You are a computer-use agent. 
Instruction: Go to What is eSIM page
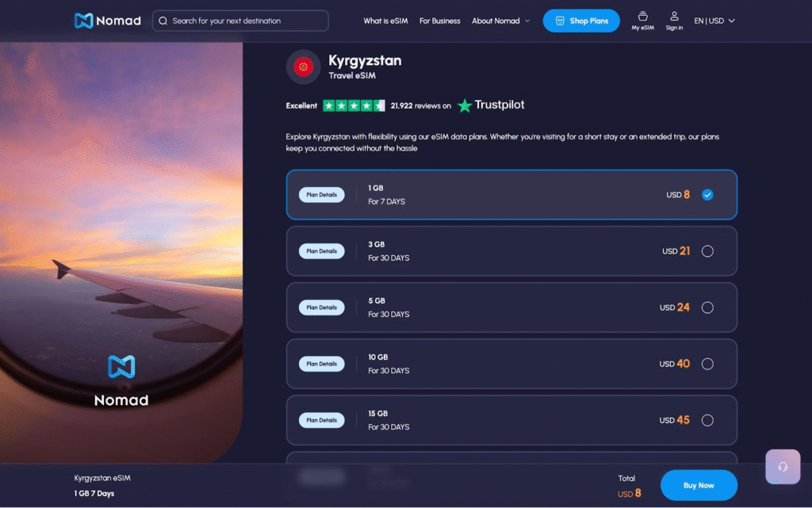385,21
